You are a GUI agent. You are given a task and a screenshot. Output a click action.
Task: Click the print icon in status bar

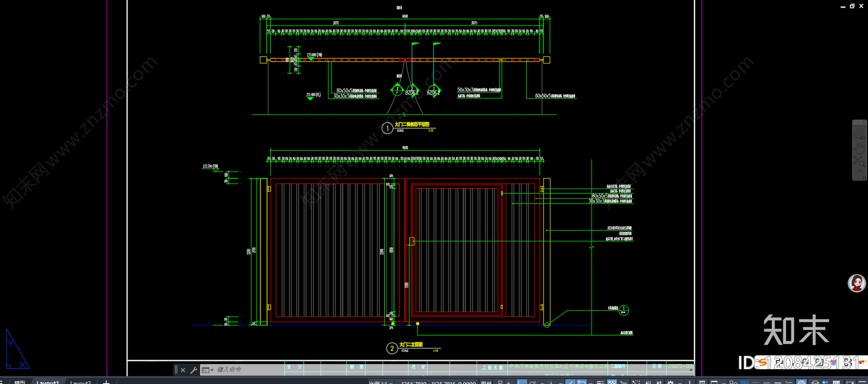[x=815, y=382]
